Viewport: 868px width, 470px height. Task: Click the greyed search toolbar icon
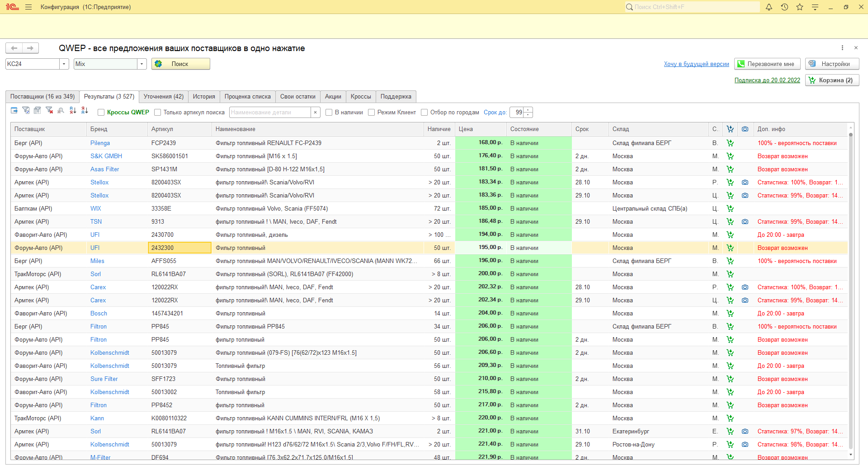coord(61,110)
